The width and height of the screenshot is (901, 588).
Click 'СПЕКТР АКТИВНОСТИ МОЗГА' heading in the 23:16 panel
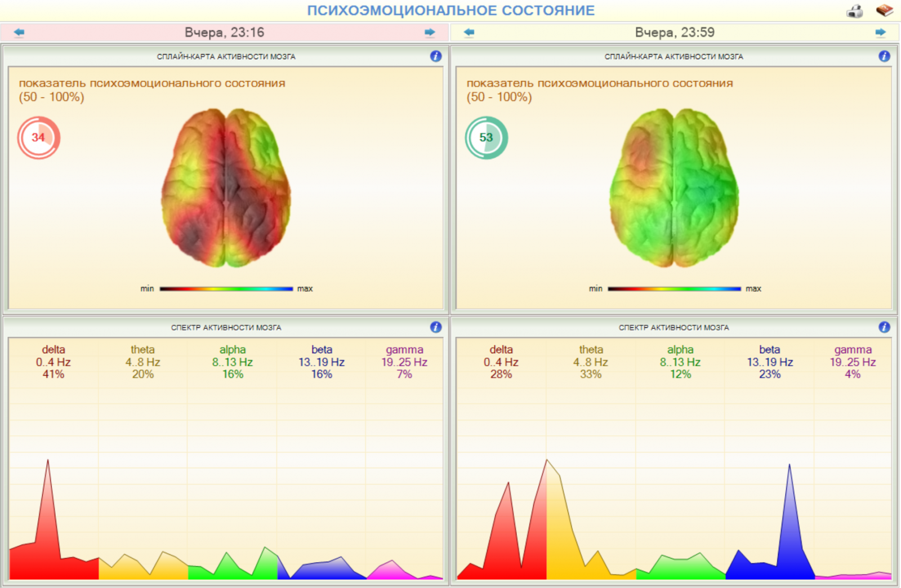tap(226, 328)
